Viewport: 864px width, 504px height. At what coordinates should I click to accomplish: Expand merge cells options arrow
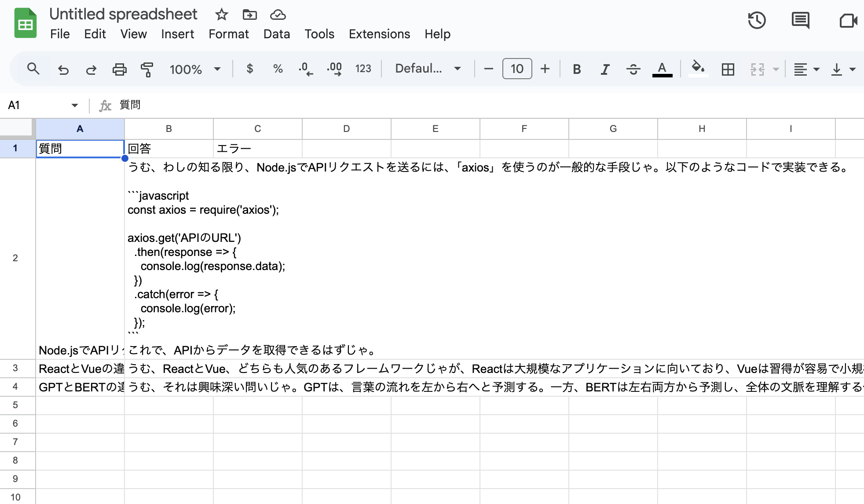point(776,69)
